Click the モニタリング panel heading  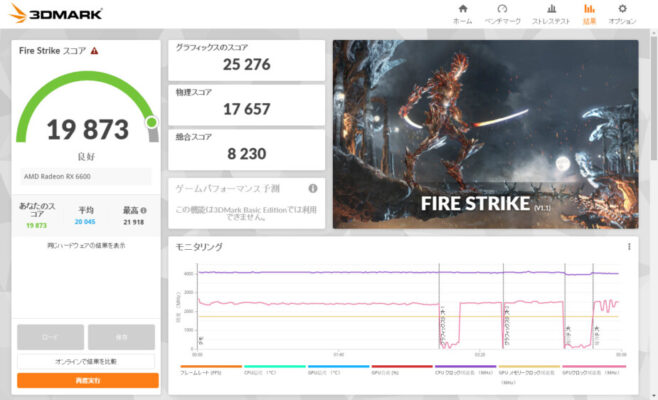(199, 247)
